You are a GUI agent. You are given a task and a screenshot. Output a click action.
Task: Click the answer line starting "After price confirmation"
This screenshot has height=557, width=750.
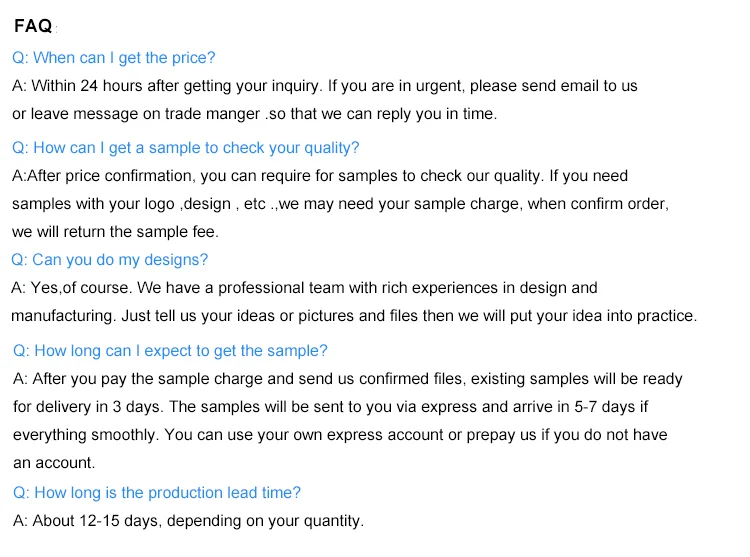(320, 176)
